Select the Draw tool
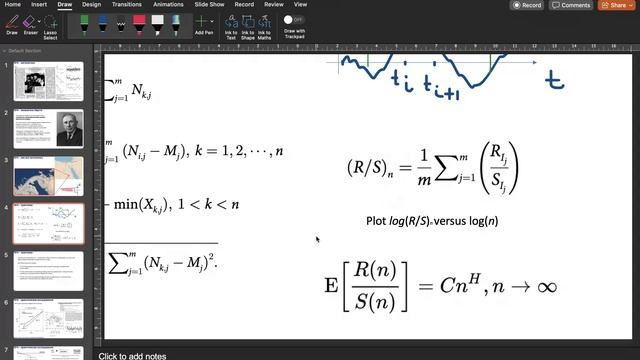 tap(12, 25)
